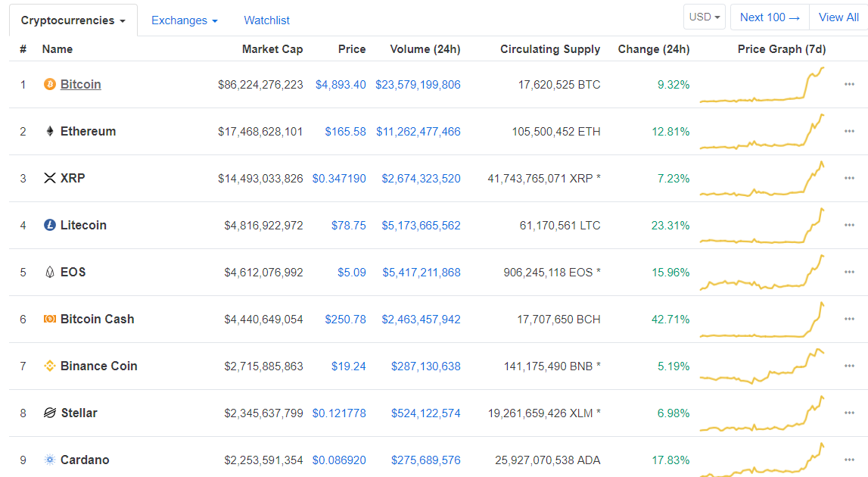The image size is (868, 477).
Task: Go to the Next 100 page
Action: (770, 17)
